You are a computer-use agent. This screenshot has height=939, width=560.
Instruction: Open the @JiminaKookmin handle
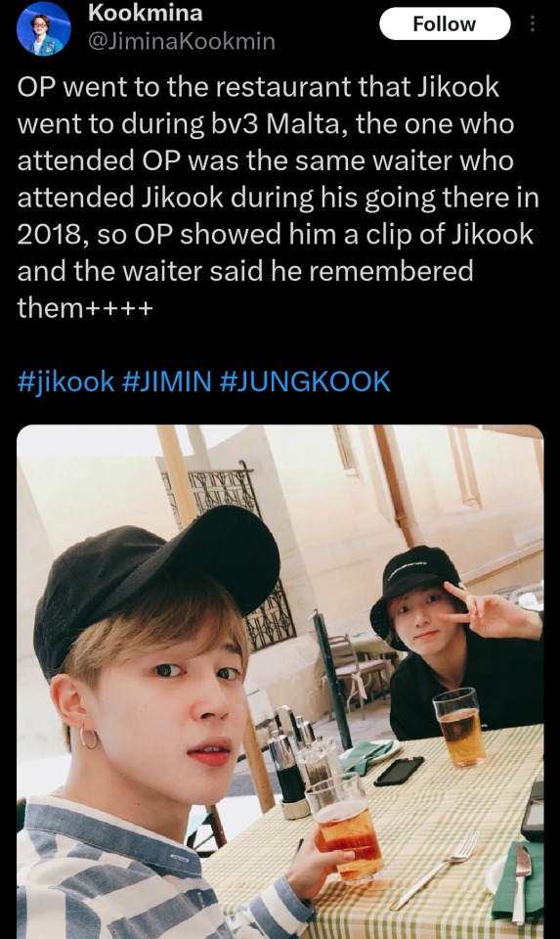[181, 41]
